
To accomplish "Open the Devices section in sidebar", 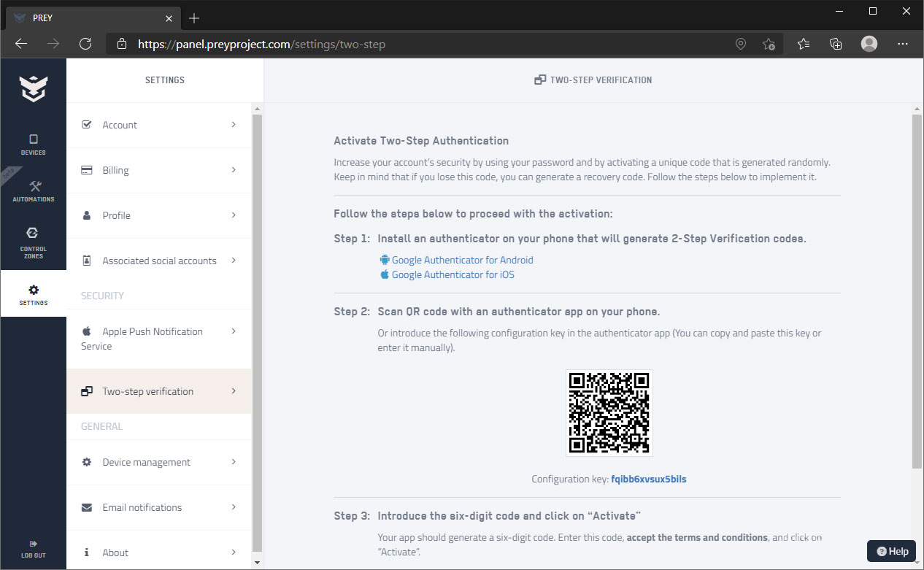I will coord(33,144).
